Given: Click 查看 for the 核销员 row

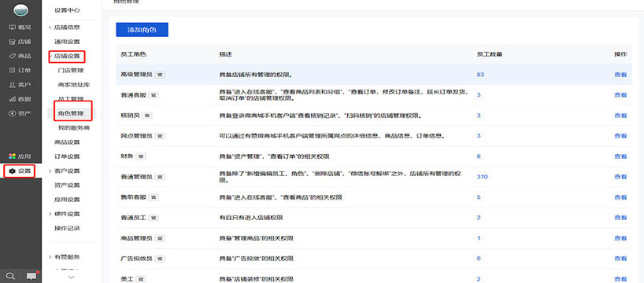Looking at the screenshot, I should [620, 116].
